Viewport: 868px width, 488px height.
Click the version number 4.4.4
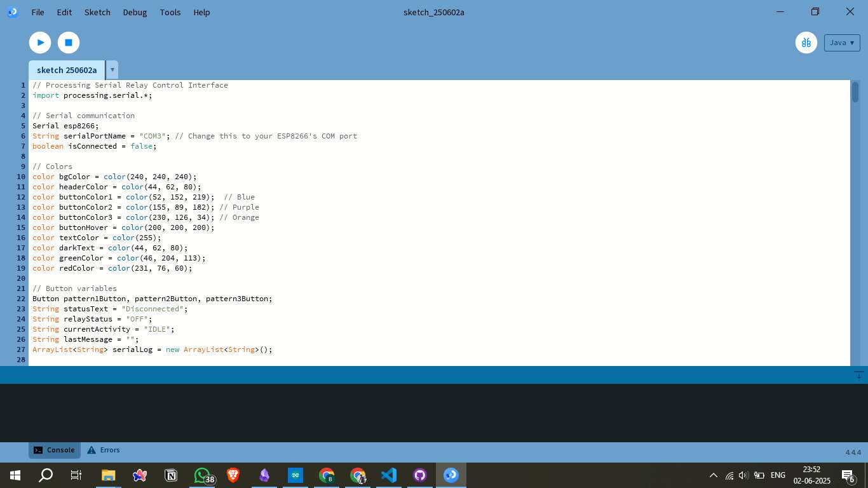[x=853, y=452]
